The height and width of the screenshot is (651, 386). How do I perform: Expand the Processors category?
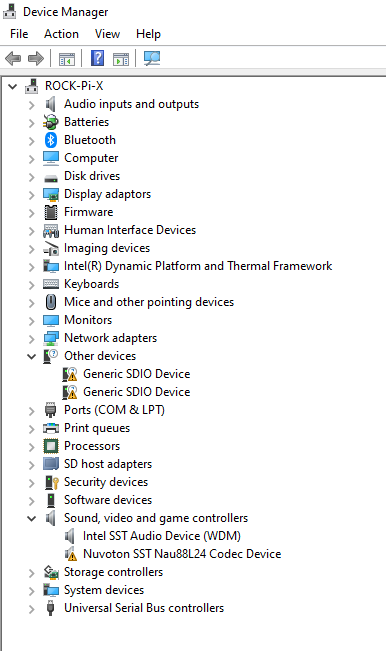click(32, 446)
